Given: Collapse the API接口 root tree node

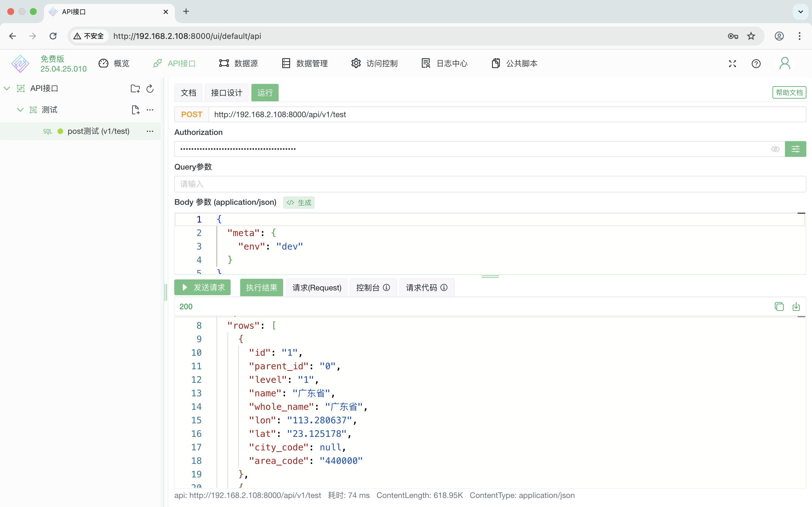Looking at the screenshot, I should [x=7, y=88].
